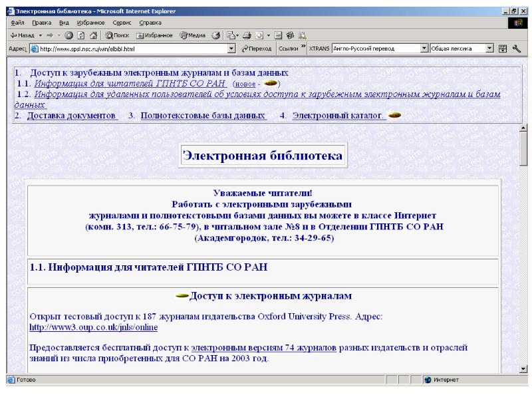
Task: Open the Oxford University Press journals URL link
Action: click(94, 327)
